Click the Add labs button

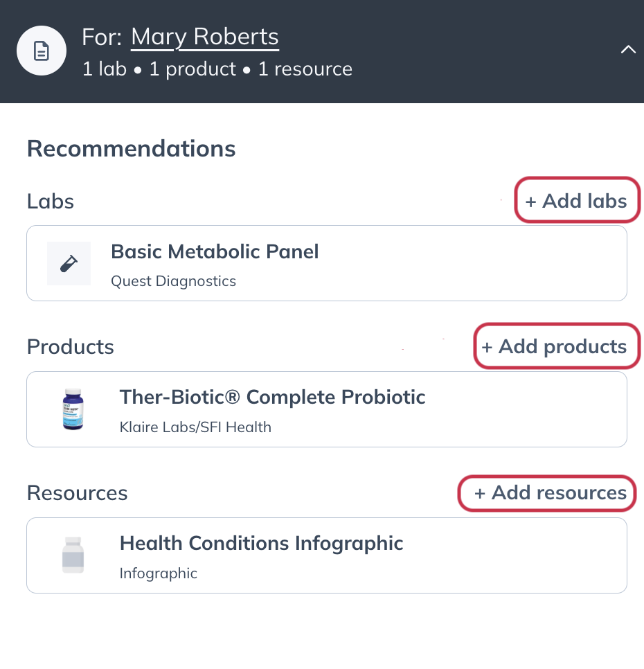point(577,200)
